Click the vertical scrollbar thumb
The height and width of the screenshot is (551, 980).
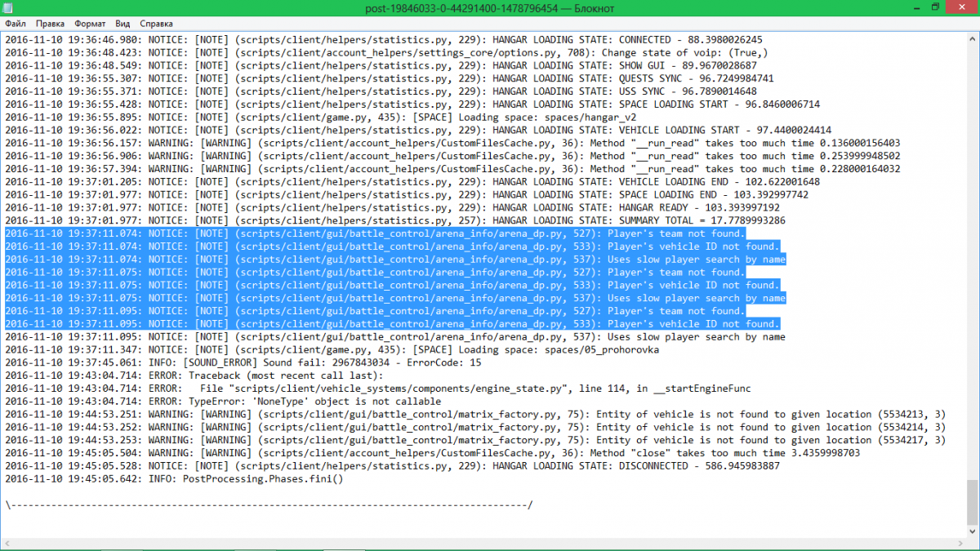pos(971,500)
